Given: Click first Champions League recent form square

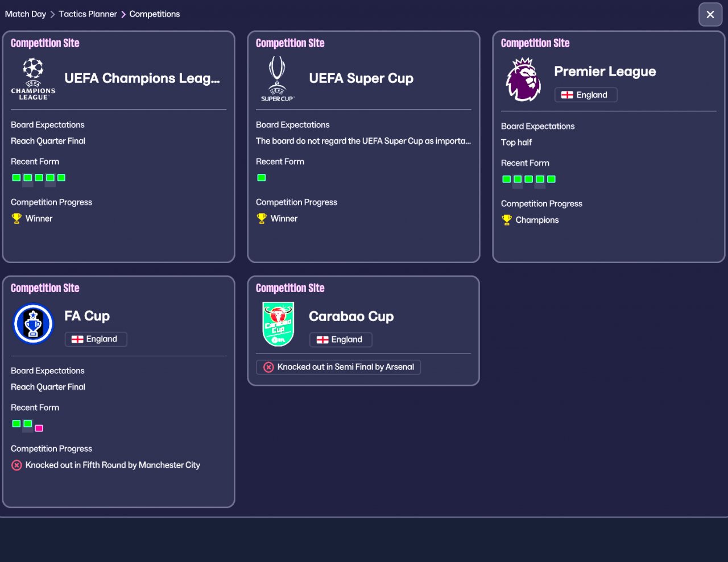Looking at the screenshot, I should tap(16, 178).
